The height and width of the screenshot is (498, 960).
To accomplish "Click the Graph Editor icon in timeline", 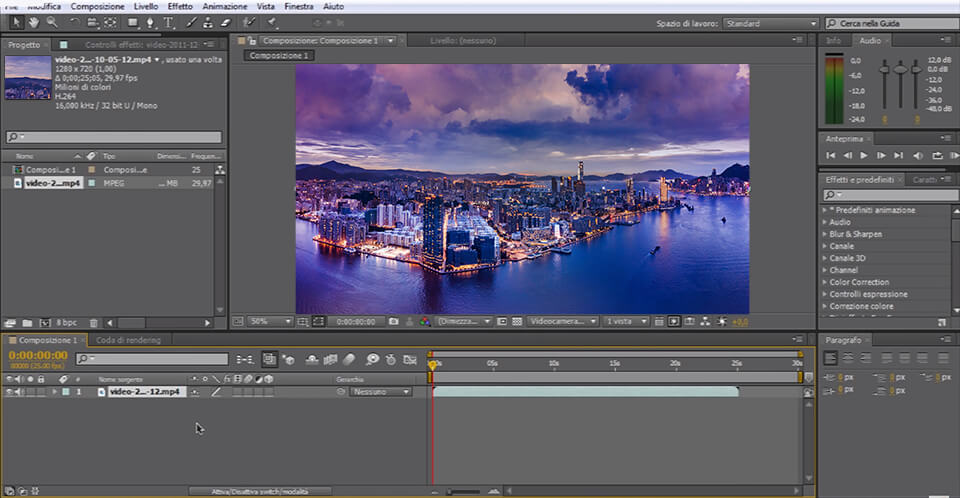I will [410, 360].
